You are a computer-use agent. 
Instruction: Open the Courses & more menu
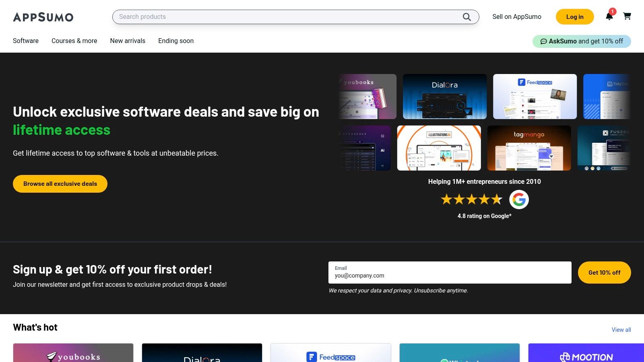(74, 41)
